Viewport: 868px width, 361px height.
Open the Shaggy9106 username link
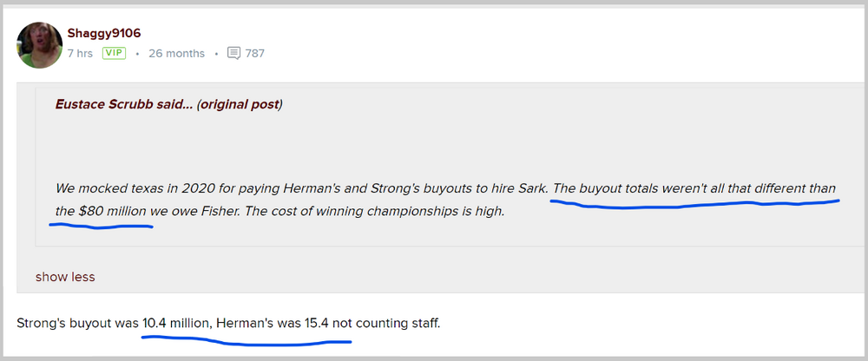103,33
